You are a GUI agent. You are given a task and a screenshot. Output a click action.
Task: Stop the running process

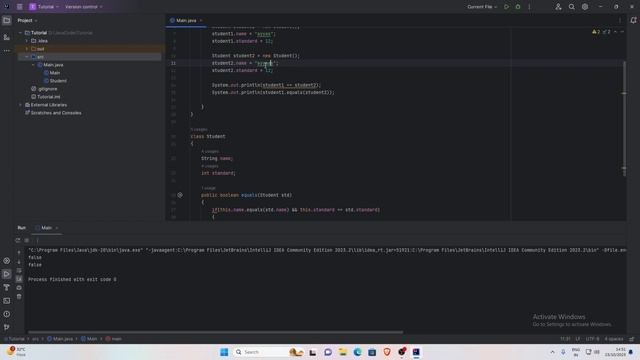click(27, 240)
